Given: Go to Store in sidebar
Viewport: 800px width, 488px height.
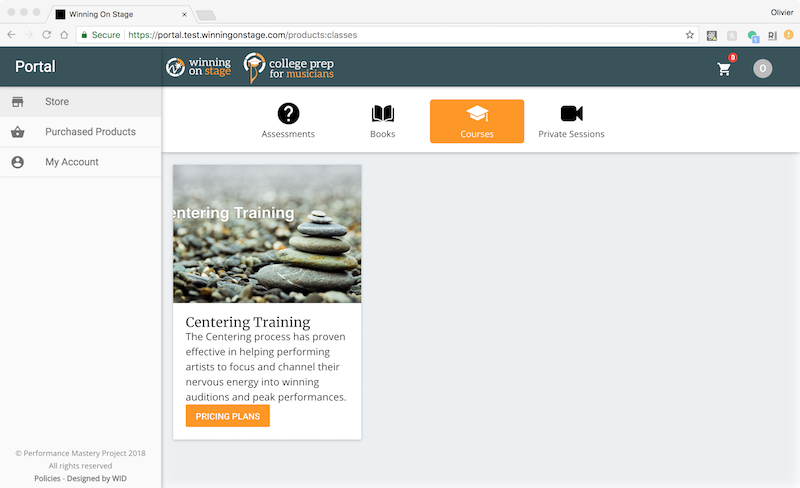Looking at the screenshot, I should coord(81,102).
